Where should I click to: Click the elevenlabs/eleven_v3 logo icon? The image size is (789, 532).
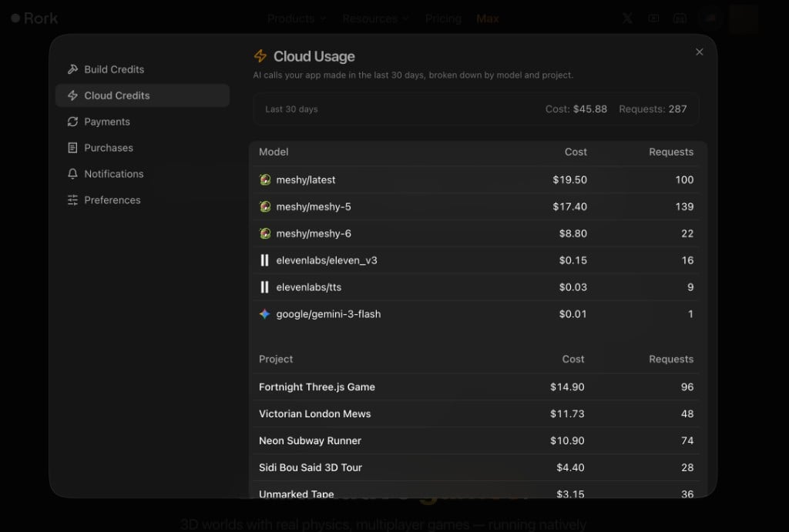pos(265,260)
